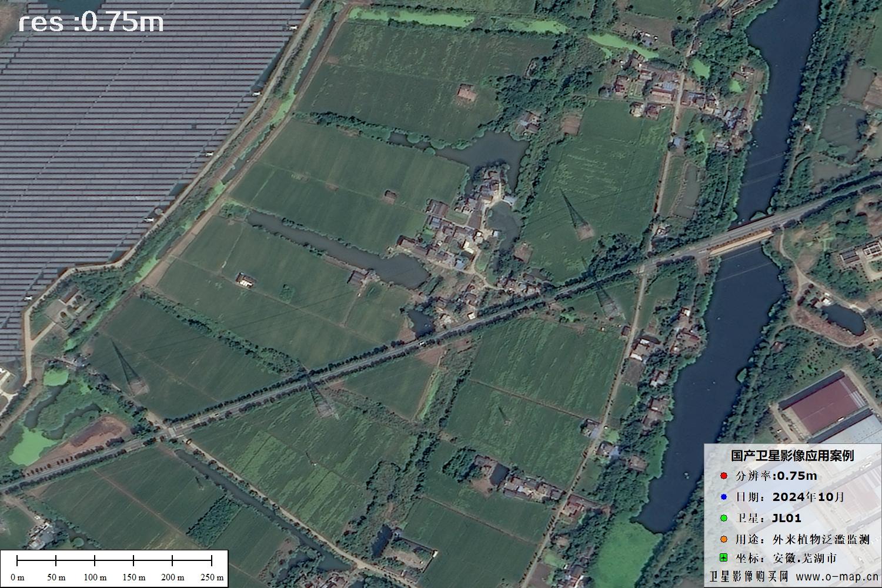The width and height of the screenshot is (882, 588).
Task: Click the orange dot beside 用途
Action: click(x=723, y=539)
